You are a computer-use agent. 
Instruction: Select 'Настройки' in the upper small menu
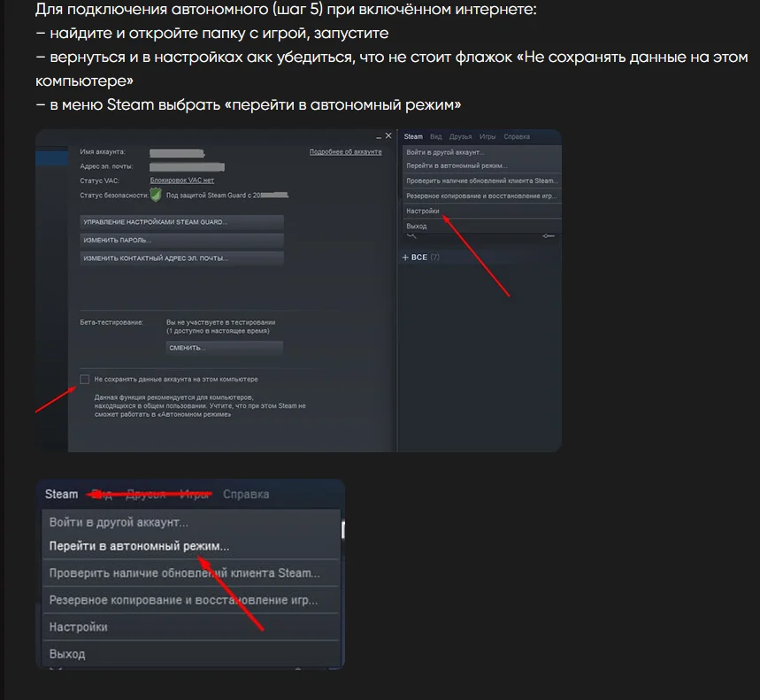click(482, 211)
